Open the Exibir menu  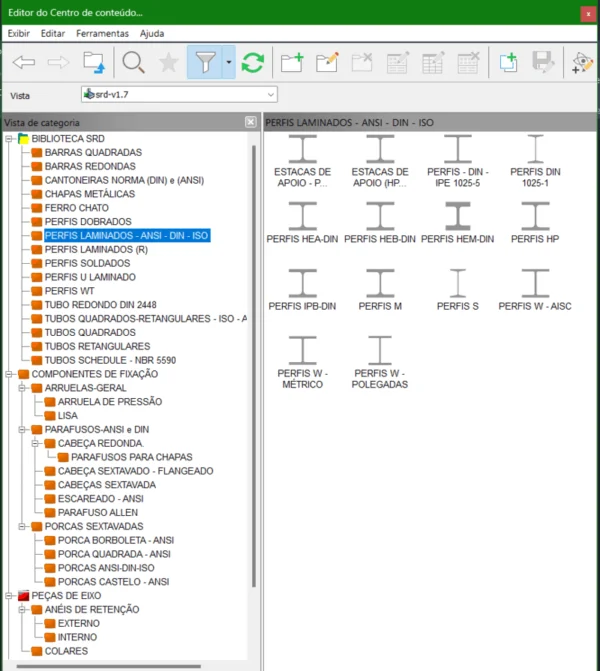coord(18,33)
